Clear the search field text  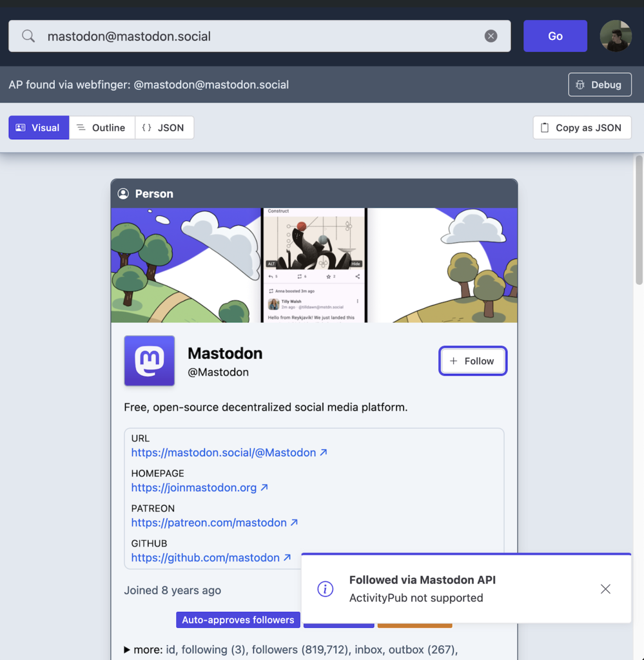[x=491, y=36]
